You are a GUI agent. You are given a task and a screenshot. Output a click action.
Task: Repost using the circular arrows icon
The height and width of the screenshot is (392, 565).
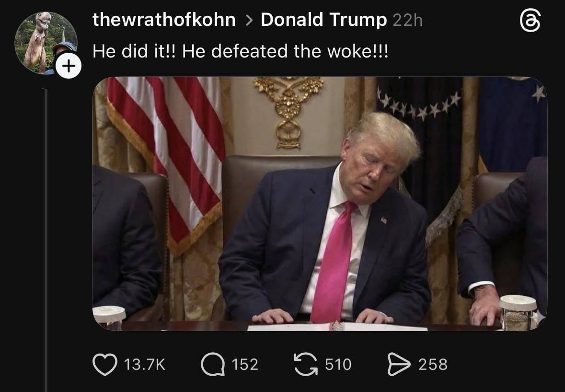click(x=306, y=364)
